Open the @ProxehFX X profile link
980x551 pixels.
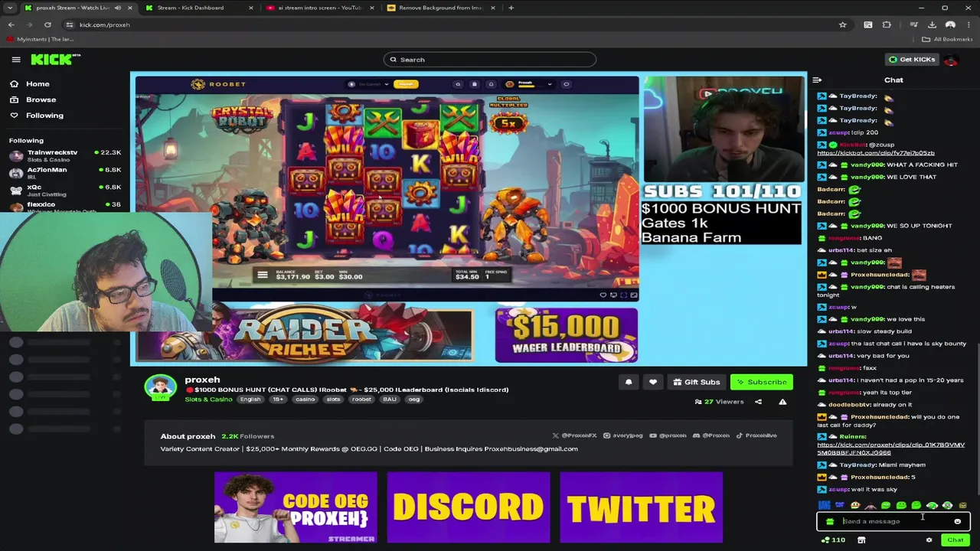[574, 435]
